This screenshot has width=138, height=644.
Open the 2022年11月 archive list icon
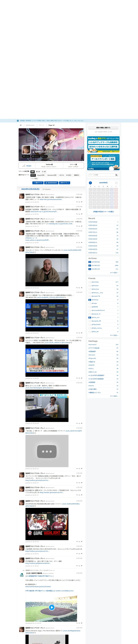pyautogui.click(x=90, y=269)
